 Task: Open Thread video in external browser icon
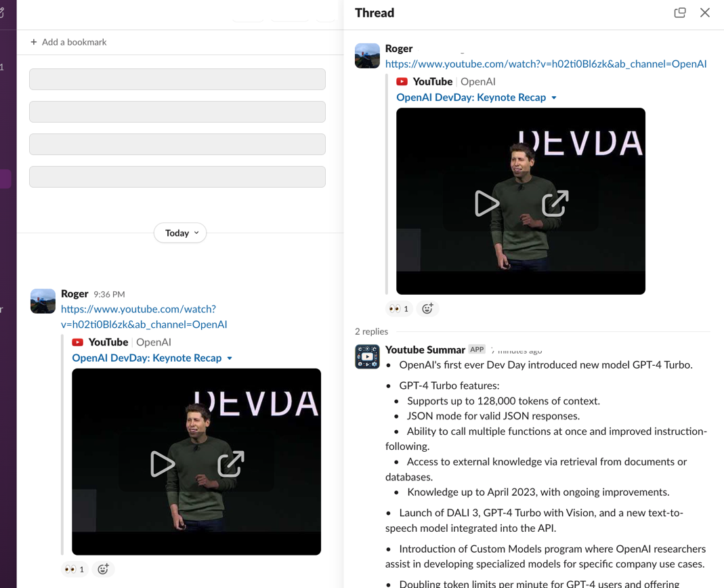(555, 203)
